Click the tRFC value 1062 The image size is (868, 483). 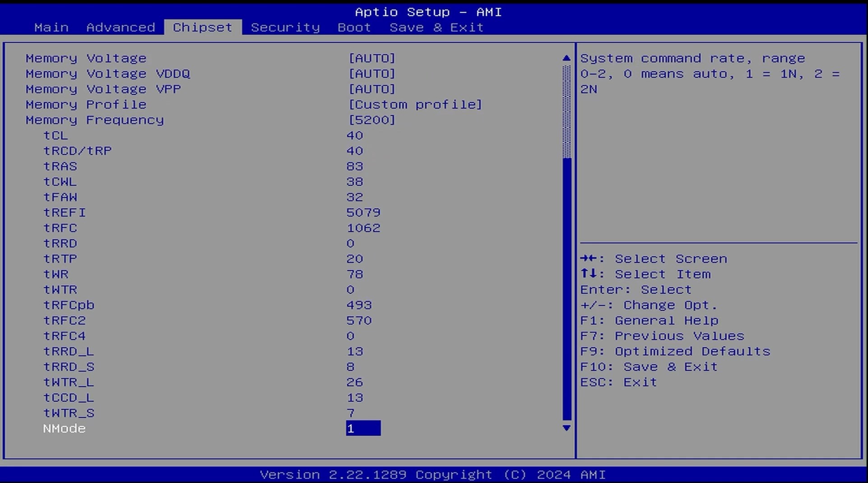click(363, 228)
